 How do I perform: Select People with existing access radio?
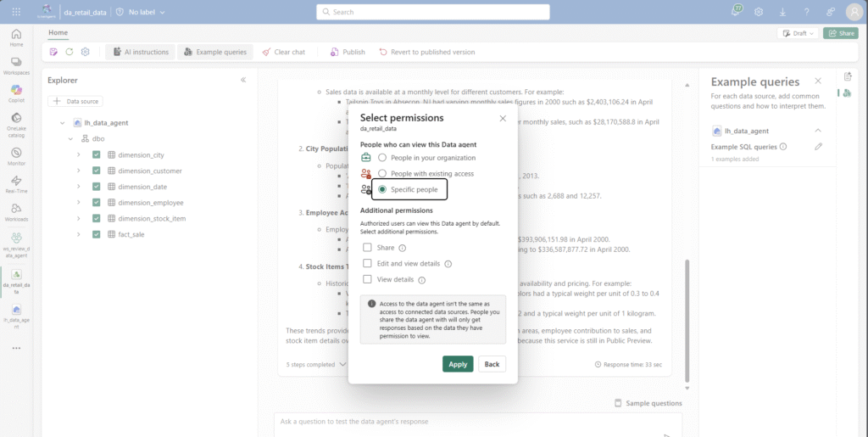click(382, 173)
